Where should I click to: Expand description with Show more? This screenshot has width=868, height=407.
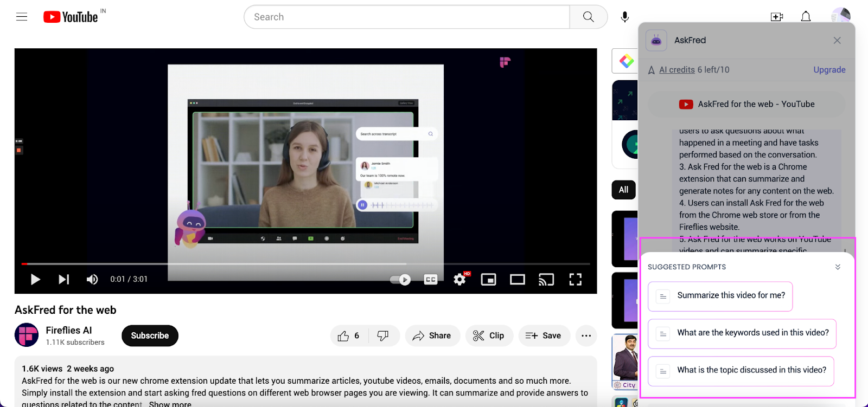[170, 404]
